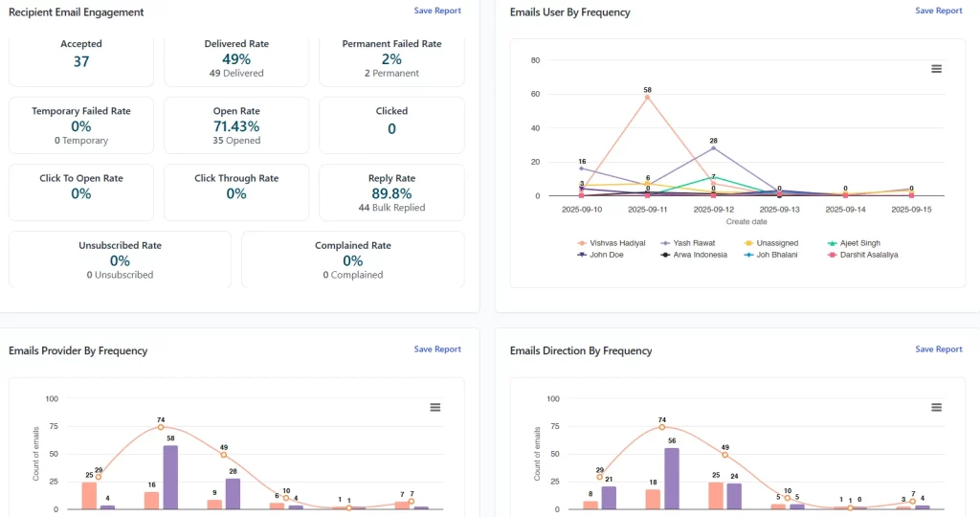The width and height of the screenshot is (980, 517).
Task: Save the Emails Direction By Frequency report
Action: tap(939, 349)
